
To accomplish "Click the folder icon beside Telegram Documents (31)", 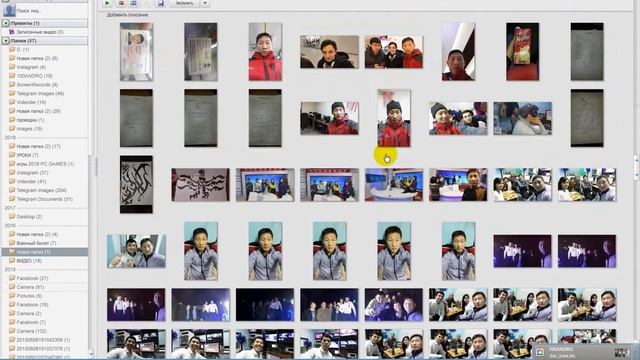I will pyautogui.click(x=12, y=199).
